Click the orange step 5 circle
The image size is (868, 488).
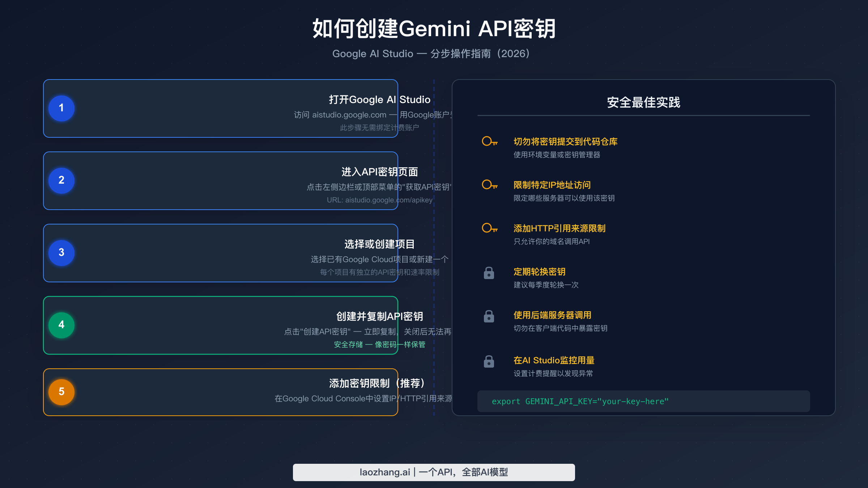tap(61, 392)
